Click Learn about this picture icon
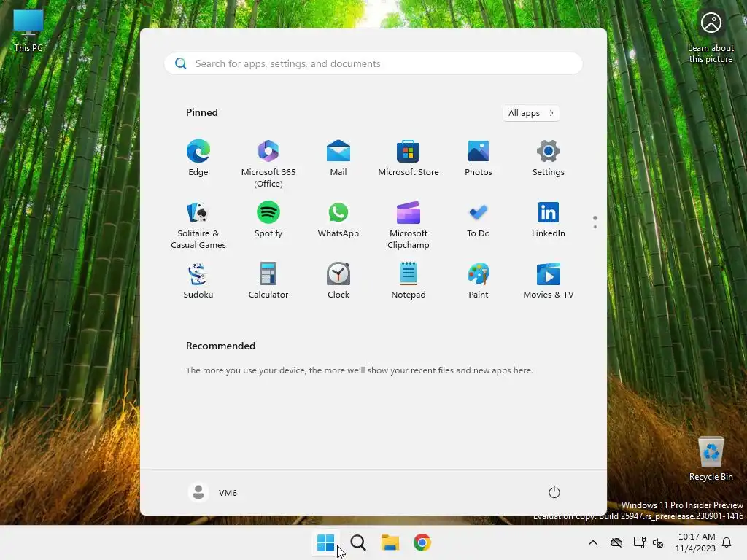747x560 pixels. [x=711, y=37]
